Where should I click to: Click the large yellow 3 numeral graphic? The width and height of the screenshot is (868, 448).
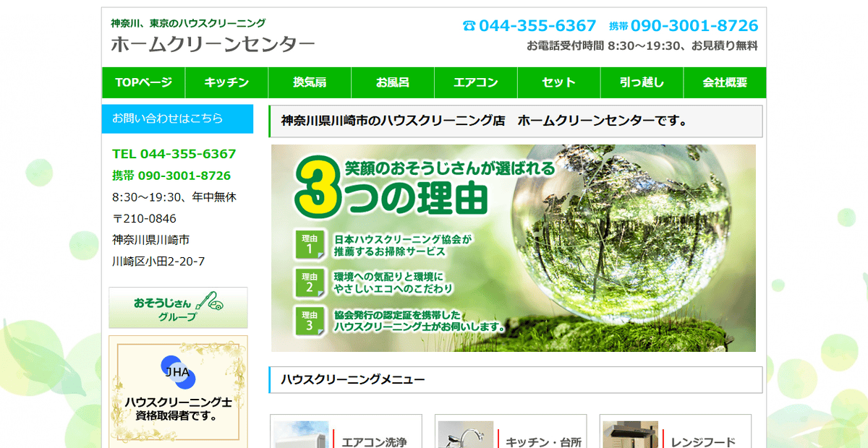316,188
